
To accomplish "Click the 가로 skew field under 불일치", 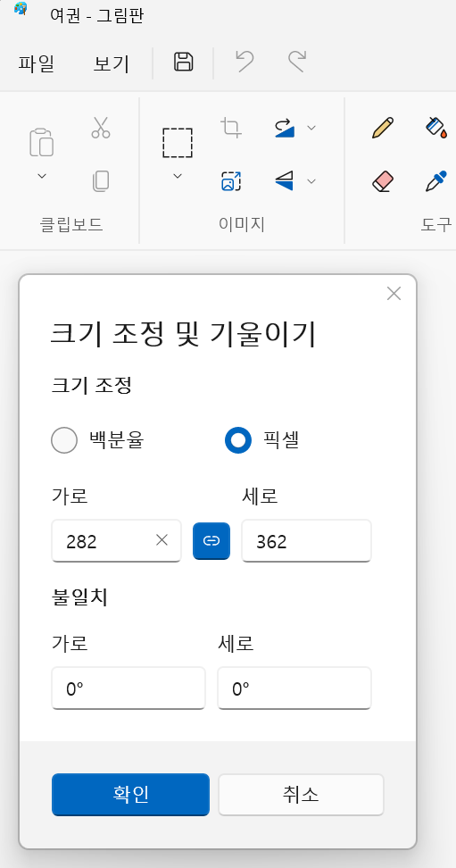I will [129, 689].
